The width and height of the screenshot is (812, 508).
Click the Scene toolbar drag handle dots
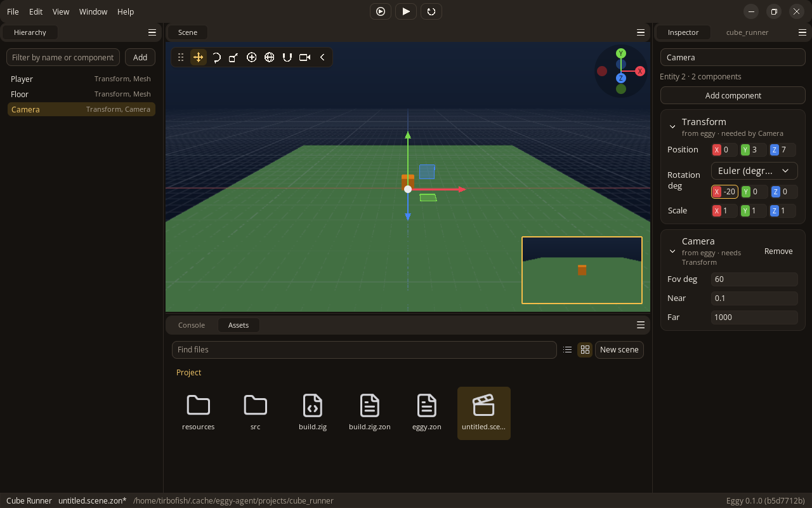tap(181, 57)
